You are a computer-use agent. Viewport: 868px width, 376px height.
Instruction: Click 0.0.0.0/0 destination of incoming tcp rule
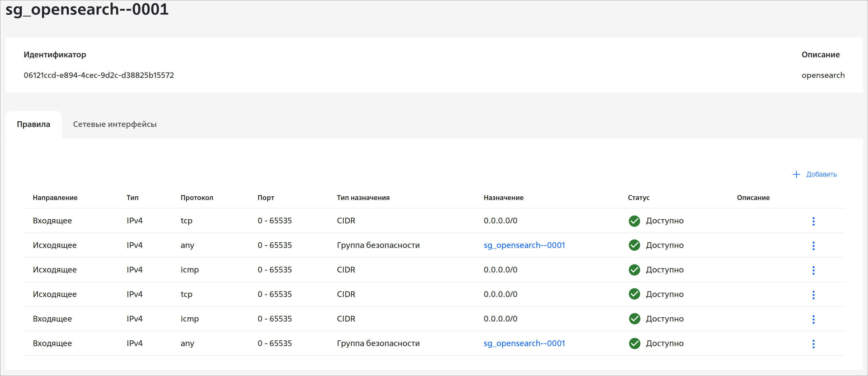pyautogui.click(x=500, y=221)
